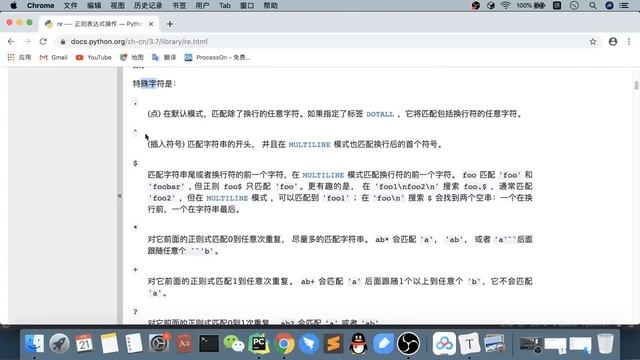The height and width of the screenshot is (360, 640).
Task: Open the Chrome application menu
Action: point(40,6)
